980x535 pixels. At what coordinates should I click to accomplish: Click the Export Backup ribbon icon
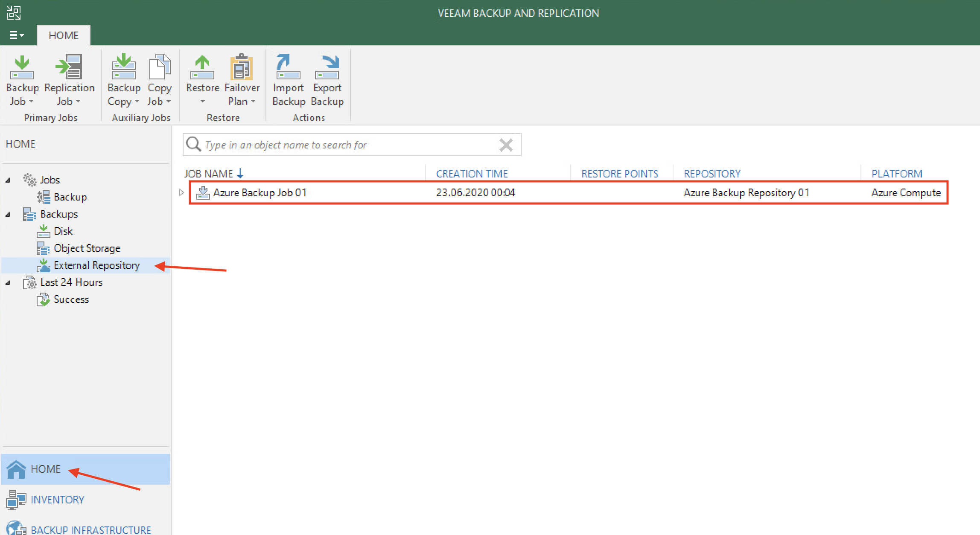click(x=327, y=67)
